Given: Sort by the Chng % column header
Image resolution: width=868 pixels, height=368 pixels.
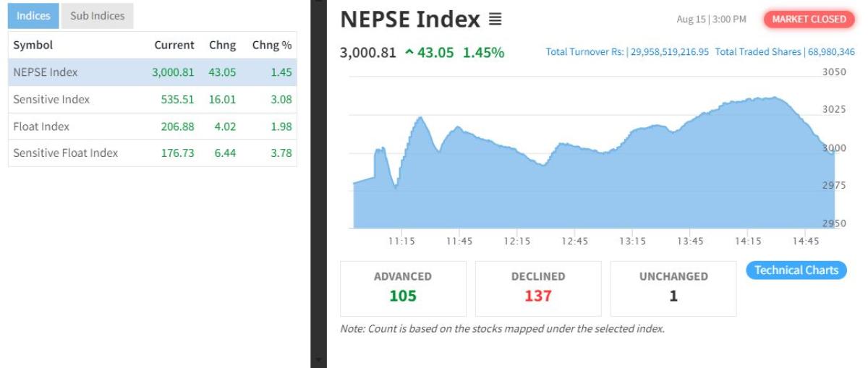Looking at the screenshot, I should click(x=271, y=45).
